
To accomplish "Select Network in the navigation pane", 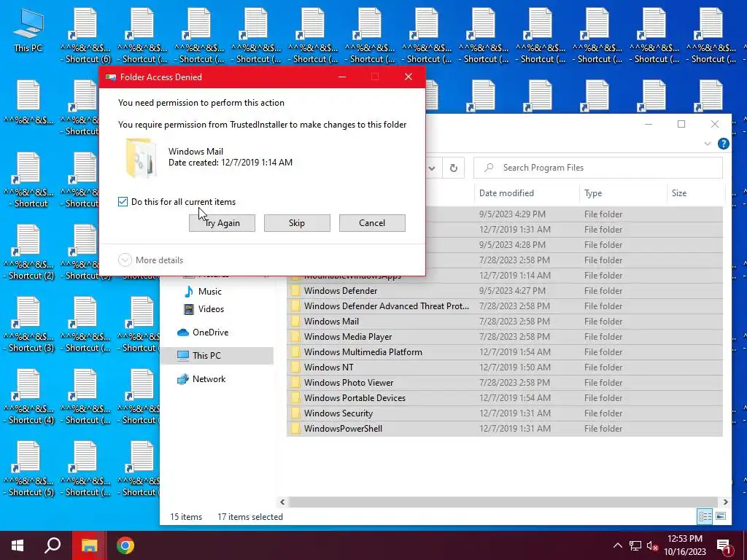I will tap(209, 379).
